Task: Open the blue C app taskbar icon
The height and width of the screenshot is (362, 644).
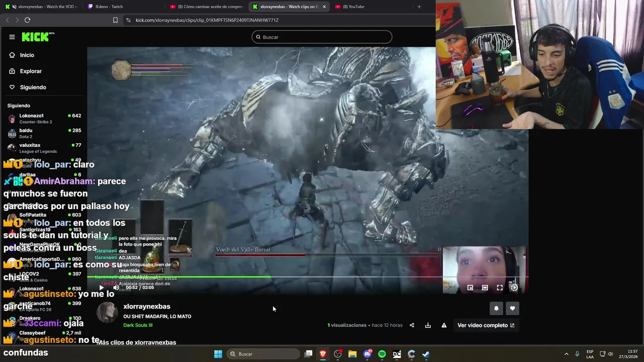Action: 412,354
